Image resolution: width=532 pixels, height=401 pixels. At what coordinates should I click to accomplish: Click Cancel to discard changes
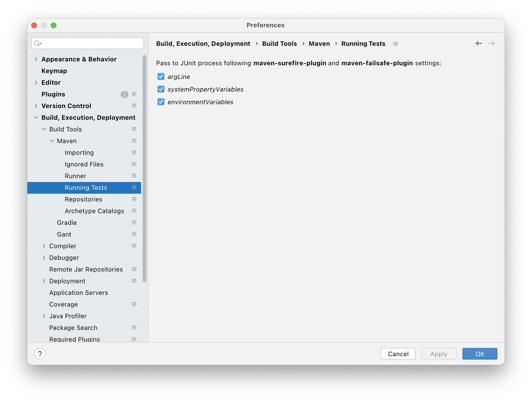(398, 354)
